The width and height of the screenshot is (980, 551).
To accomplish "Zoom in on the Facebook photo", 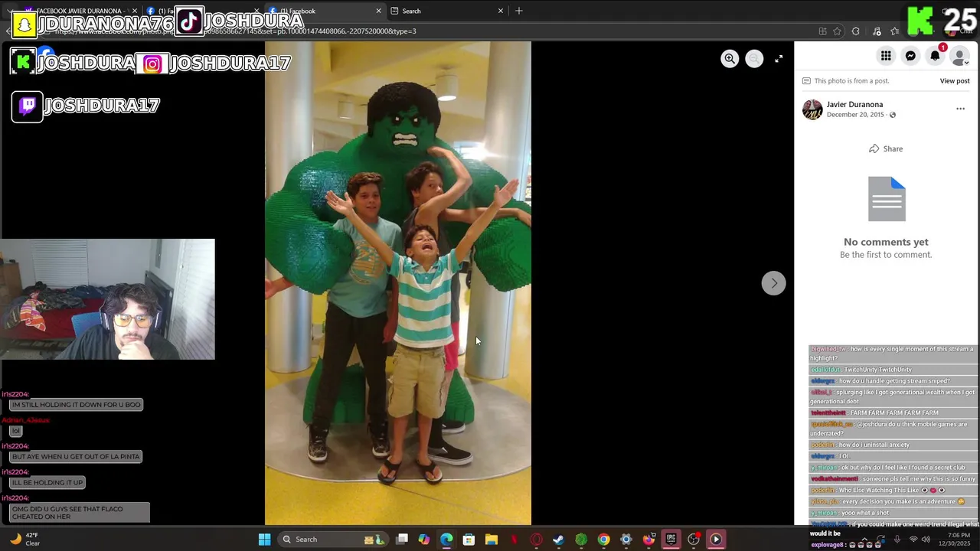I will [x=730, y=59].
